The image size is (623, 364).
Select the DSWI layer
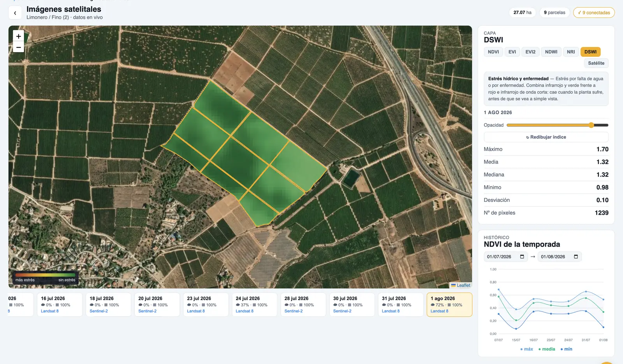click(x=590, y=52)
